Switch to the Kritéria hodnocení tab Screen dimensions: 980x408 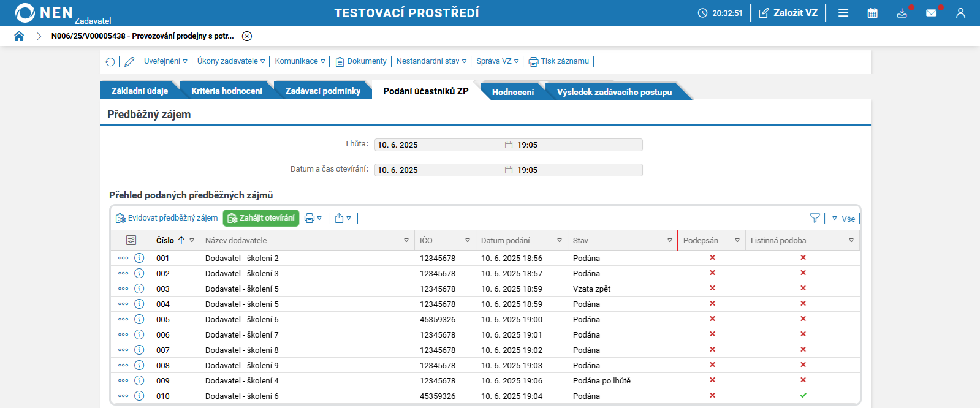tap(227, 91)
